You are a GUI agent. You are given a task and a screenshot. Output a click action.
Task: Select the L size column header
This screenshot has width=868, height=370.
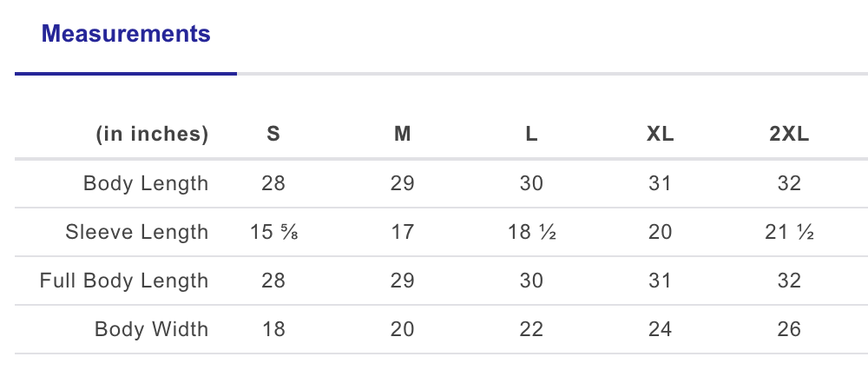pyautogui.click(x=531, y=135)
